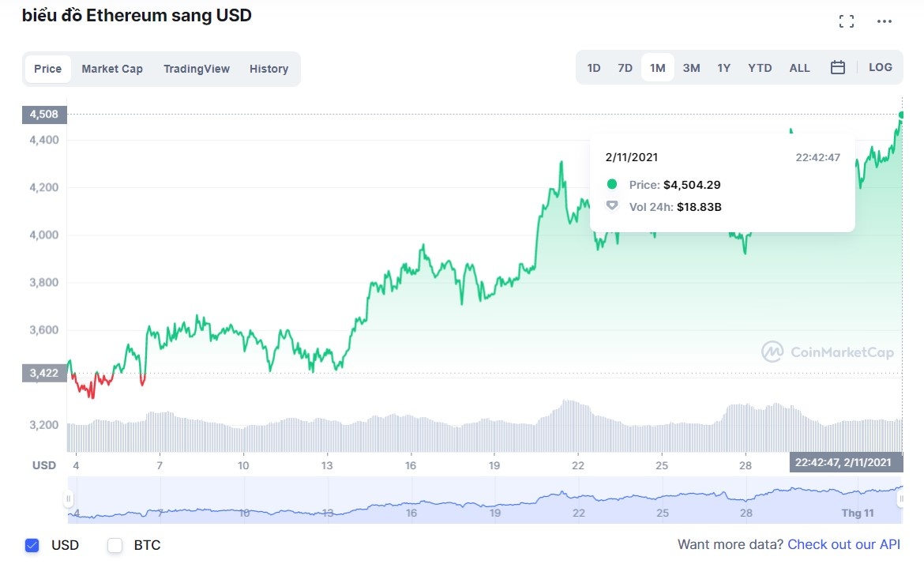Open the Check out our API link
Screen dimensions: 924x583
coord(843,544)
